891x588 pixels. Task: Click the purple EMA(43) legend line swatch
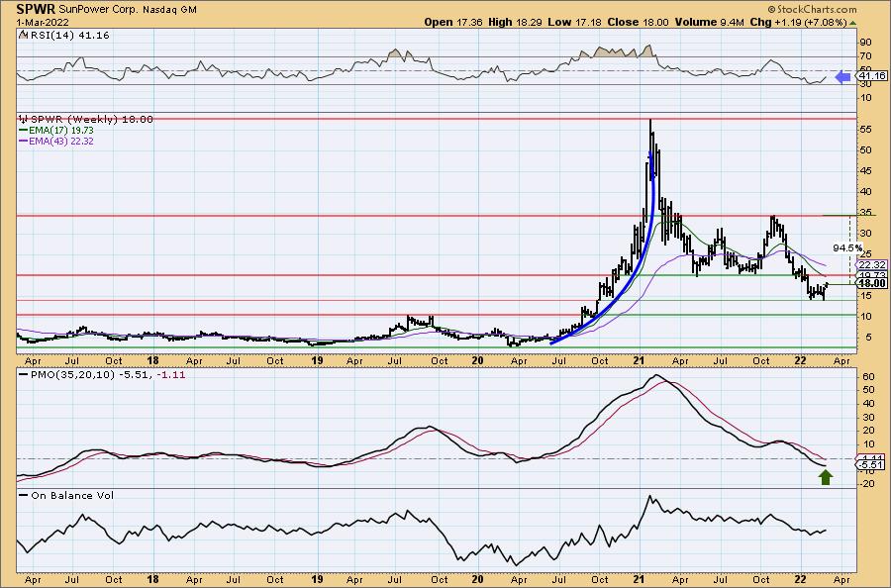coord(24,141)
